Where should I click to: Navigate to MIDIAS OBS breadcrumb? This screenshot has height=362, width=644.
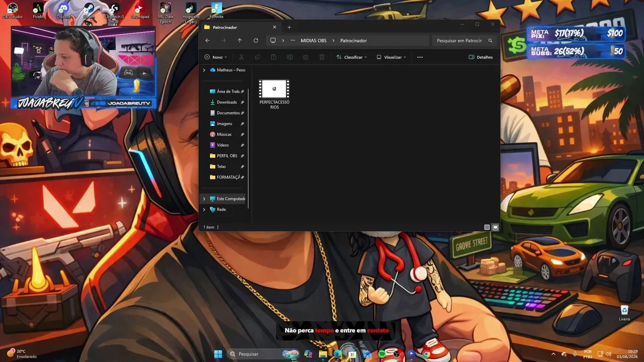[313, 41]
